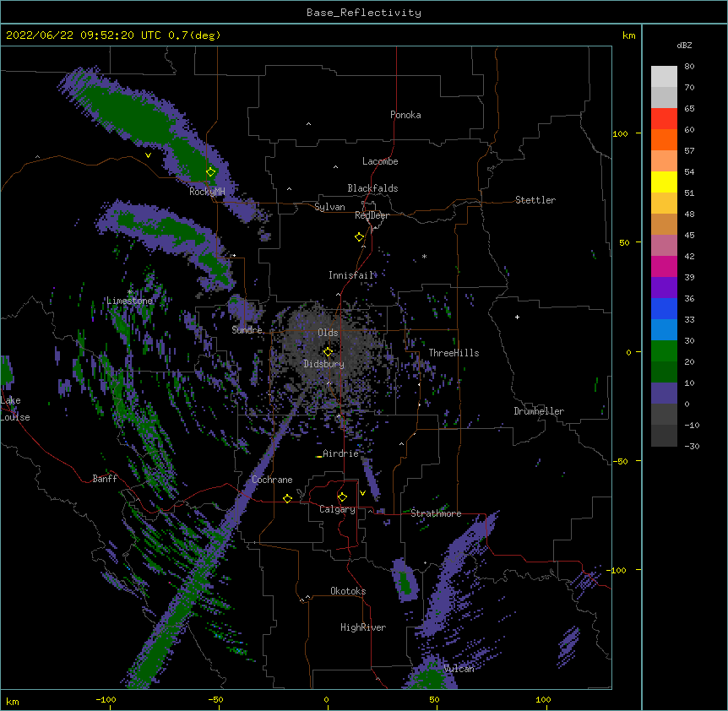Viewport: 728px width, 711px height.
Task: Select the magenta 39-42 dBZ legend swatch
Action: tap(664, 266)
